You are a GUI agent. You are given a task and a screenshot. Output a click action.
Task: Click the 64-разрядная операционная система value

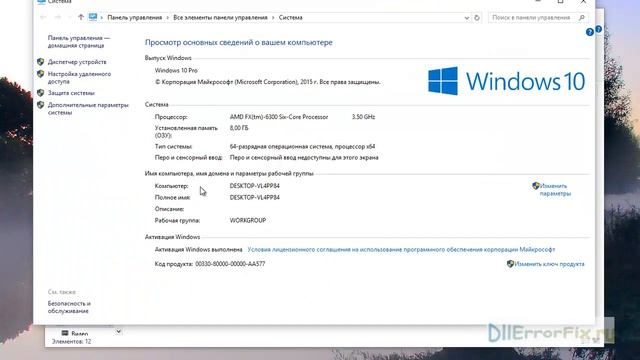click(302, 146)
